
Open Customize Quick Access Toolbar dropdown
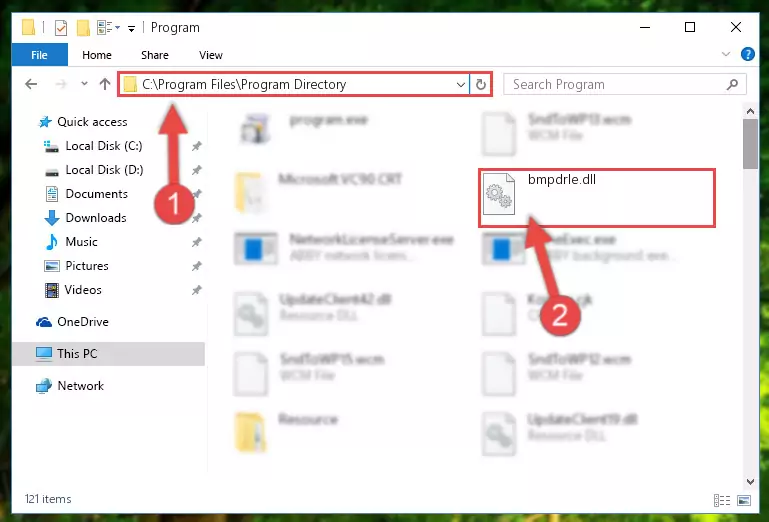(131, 28)
